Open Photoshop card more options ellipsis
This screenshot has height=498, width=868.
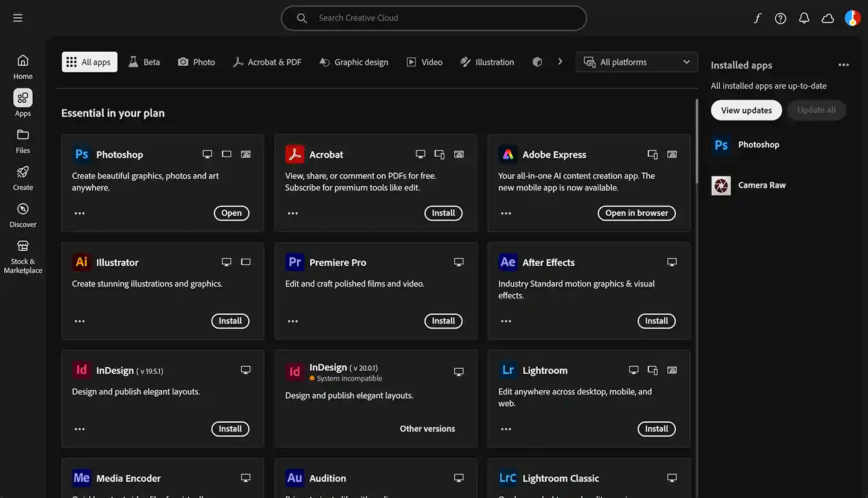click(x=80, y=213)
